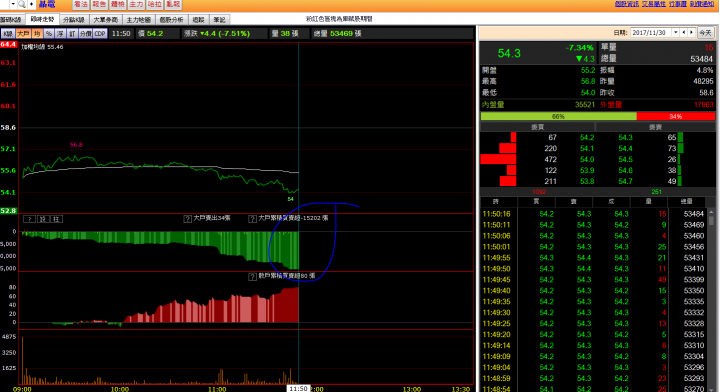Select the bid row at price 54.0 volume 472

537,159
